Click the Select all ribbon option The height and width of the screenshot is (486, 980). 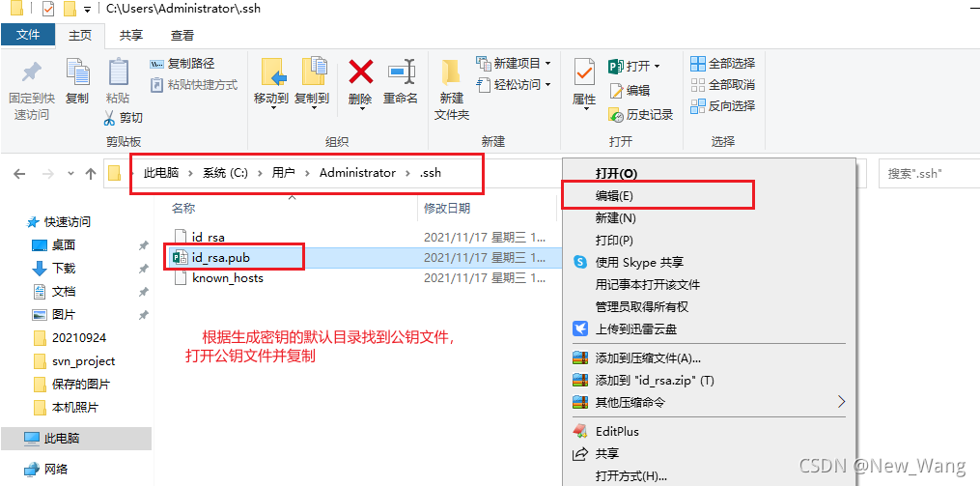tap(722, 63)
